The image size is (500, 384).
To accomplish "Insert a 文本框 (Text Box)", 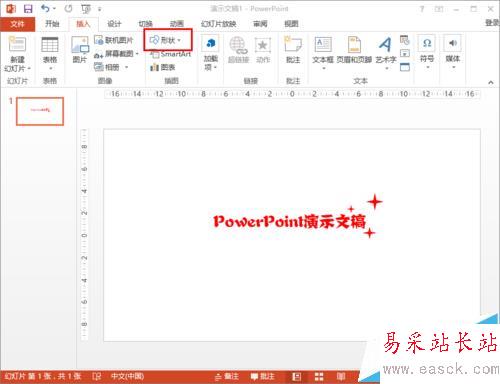I will (323, 53).
